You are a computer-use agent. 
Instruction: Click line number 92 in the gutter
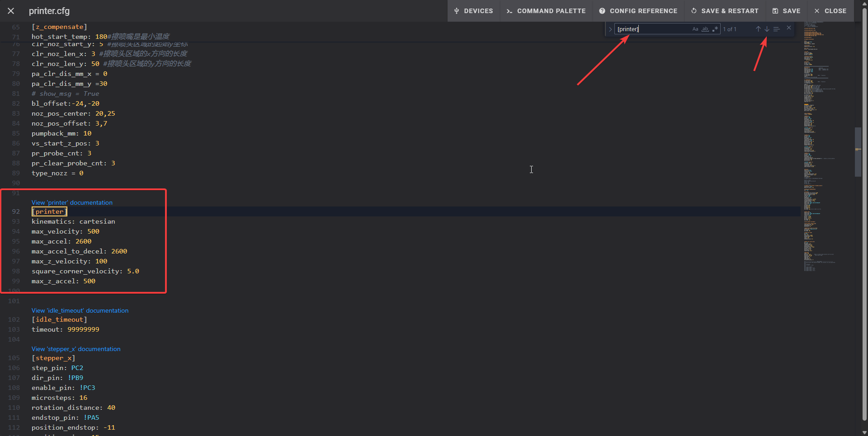pos(16,211)
